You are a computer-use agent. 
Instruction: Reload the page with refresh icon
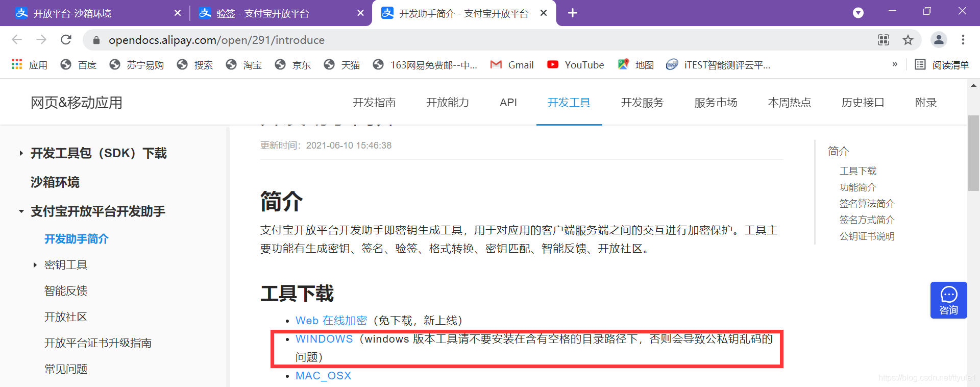click(x=66, y=39)
